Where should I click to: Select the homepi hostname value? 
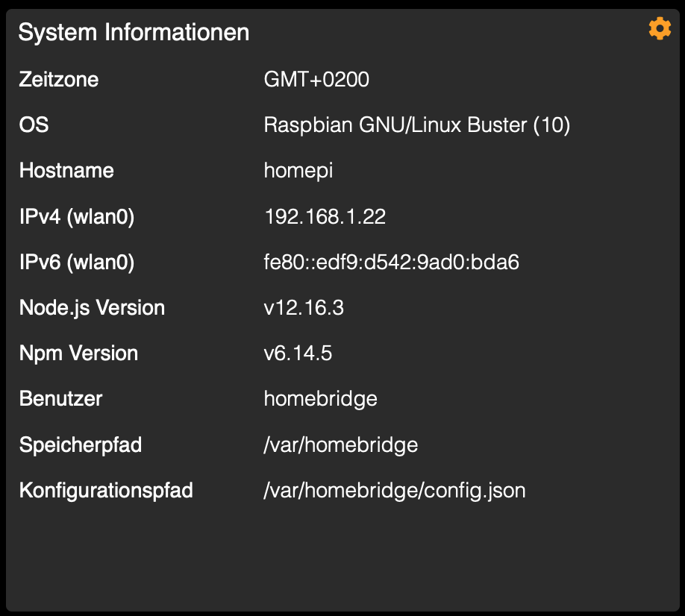298,171
